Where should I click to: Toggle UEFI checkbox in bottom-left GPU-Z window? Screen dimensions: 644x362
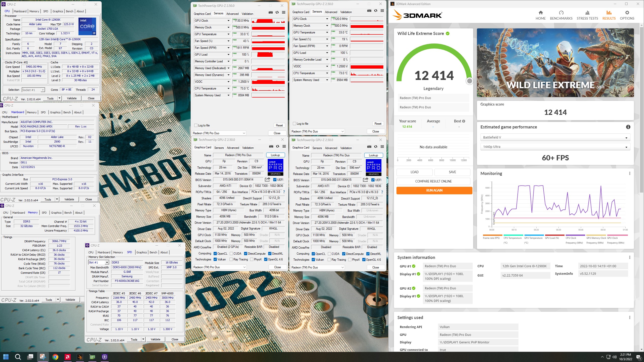pos(275,179)
